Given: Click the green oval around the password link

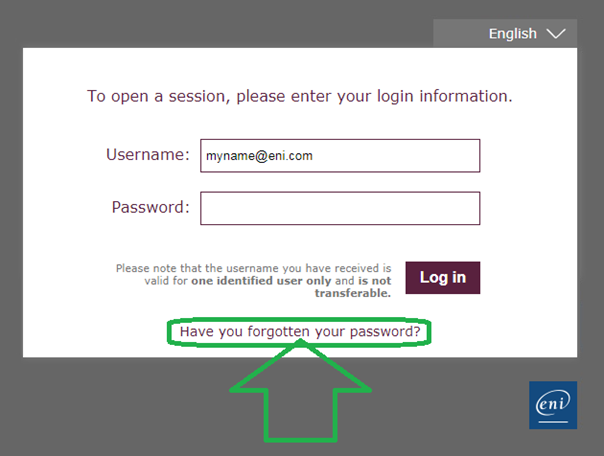Looking at the screenshot, I should point(299,332).
